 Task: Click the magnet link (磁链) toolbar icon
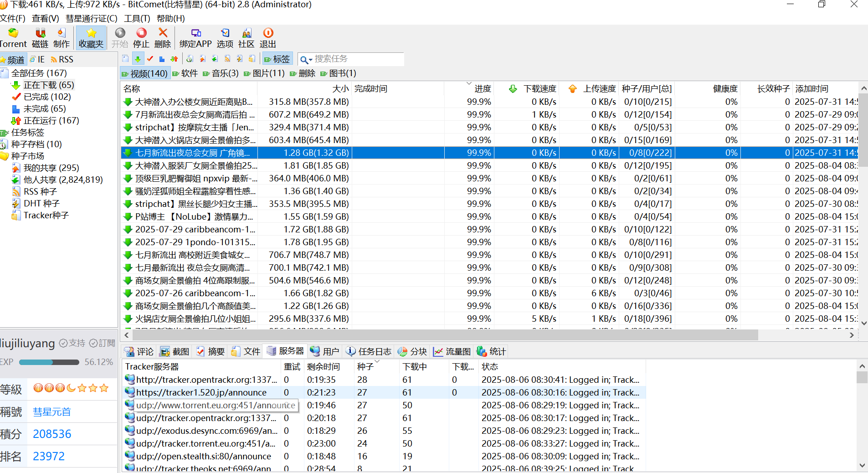point(40,37)
